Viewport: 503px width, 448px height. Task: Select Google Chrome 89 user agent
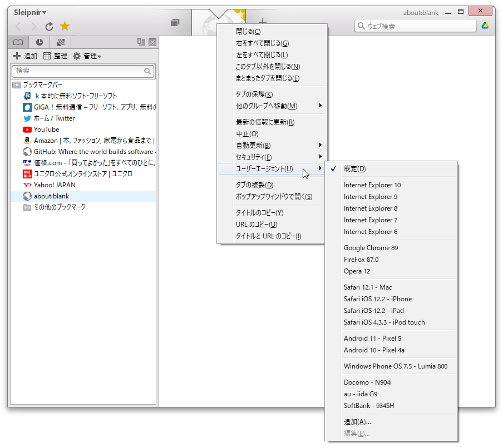[391, 248]
